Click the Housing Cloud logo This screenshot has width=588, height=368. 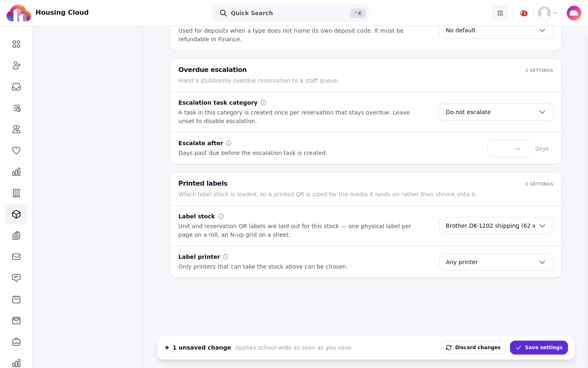coord(19,13)
